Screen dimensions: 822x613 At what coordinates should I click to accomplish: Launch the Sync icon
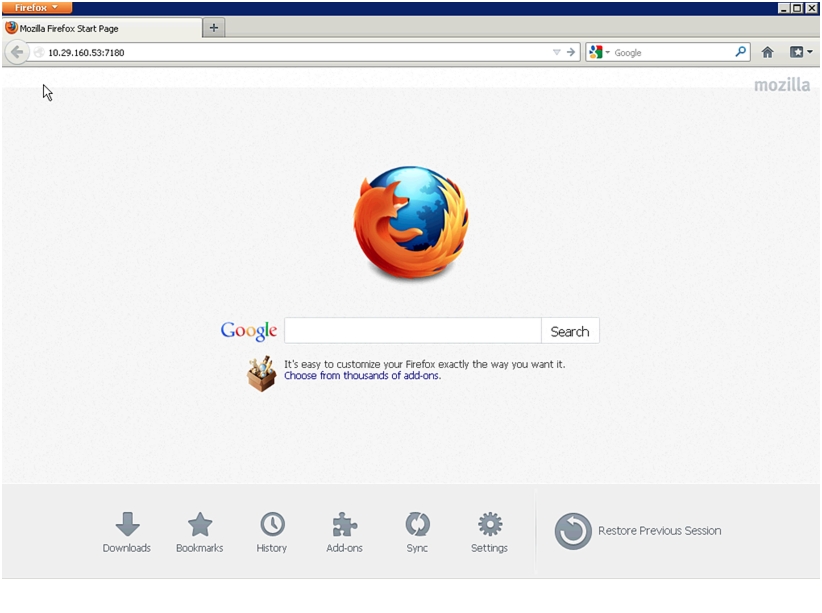click(x=417, y=524)
